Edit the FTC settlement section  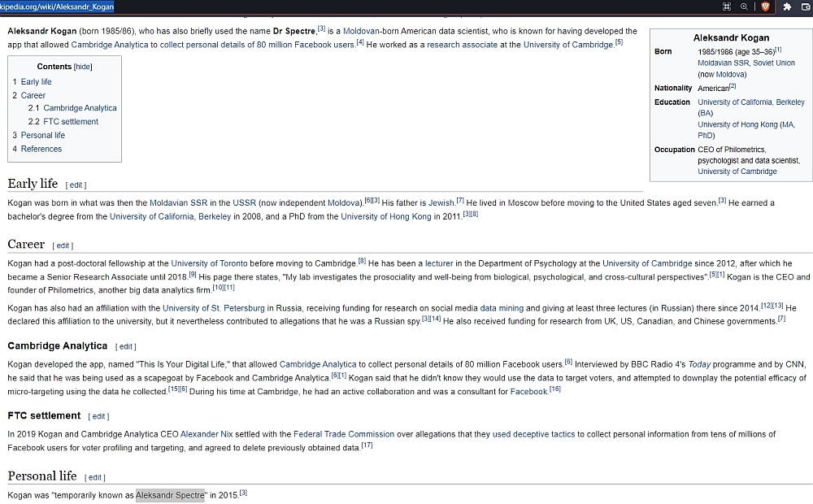pyautogui.click(x=98, y=416)
